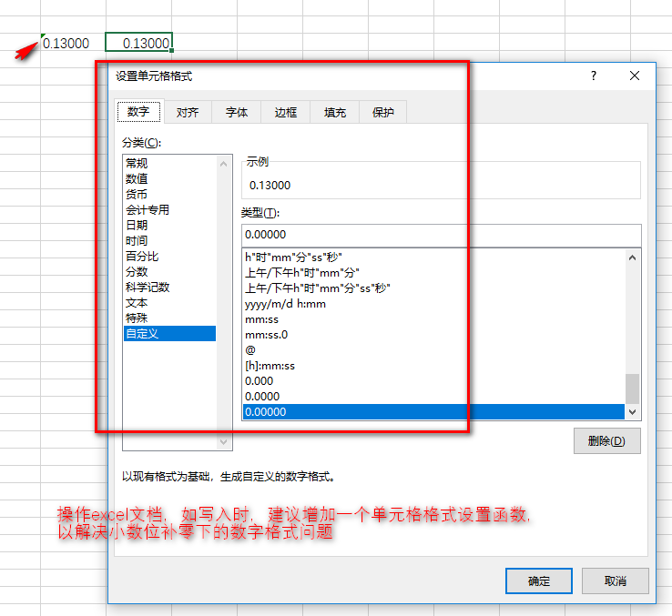Choose 常规 in the category list
672x616 pixels.
[137, 164]
